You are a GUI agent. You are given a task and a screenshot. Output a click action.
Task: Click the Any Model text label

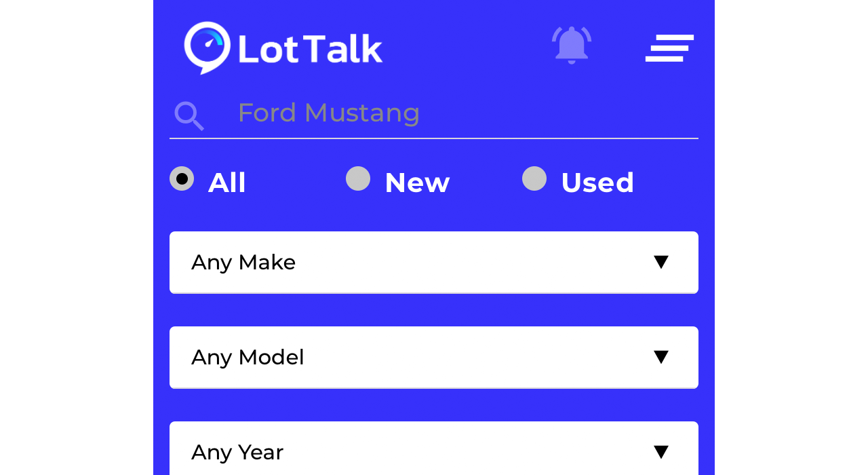248,357
